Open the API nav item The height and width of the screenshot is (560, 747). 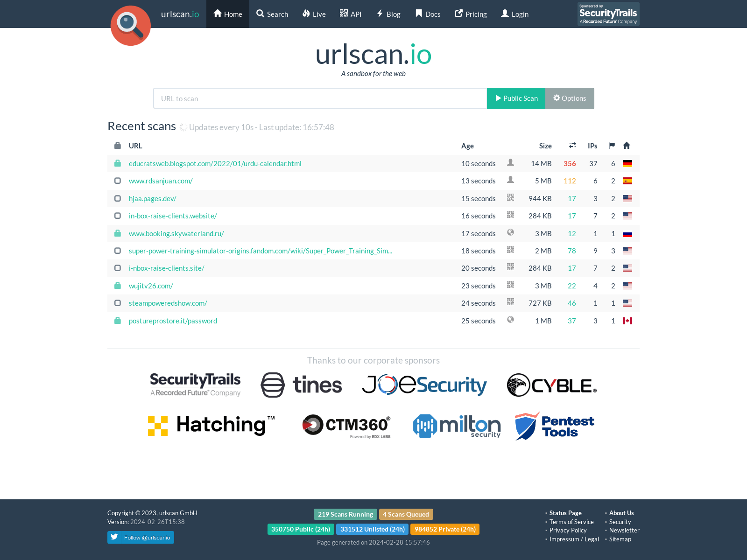(351, 14)
